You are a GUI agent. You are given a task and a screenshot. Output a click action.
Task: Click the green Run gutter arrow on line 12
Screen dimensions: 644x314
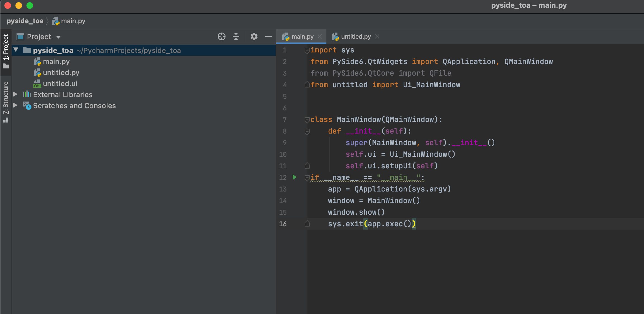pyautogui.click(x=294, y=177)
